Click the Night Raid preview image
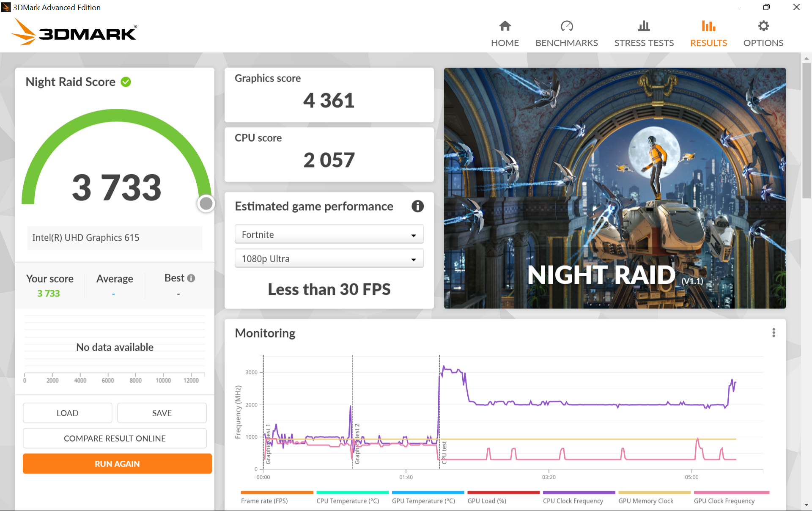This screenshot has width=812, height=511. tap(614, 188)
